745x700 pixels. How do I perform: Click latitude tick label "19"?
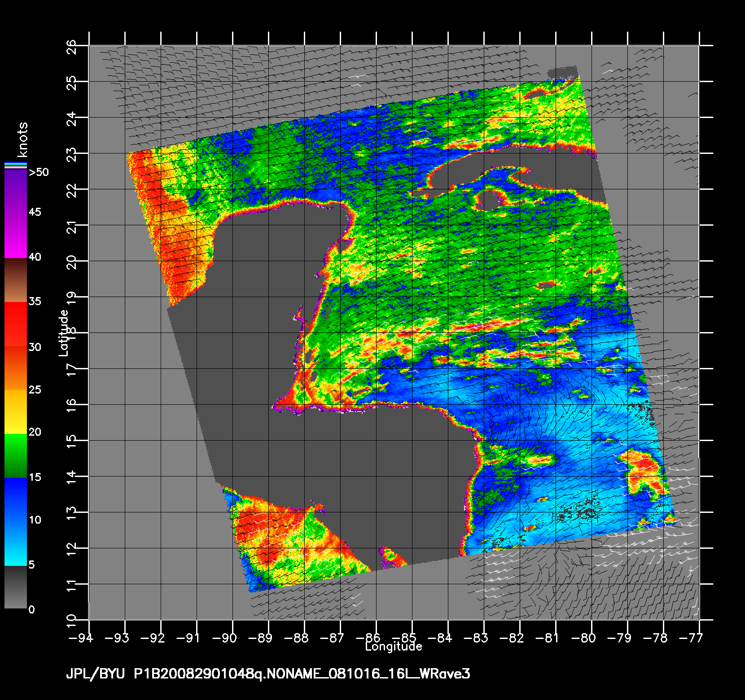[x=71, y=298]
